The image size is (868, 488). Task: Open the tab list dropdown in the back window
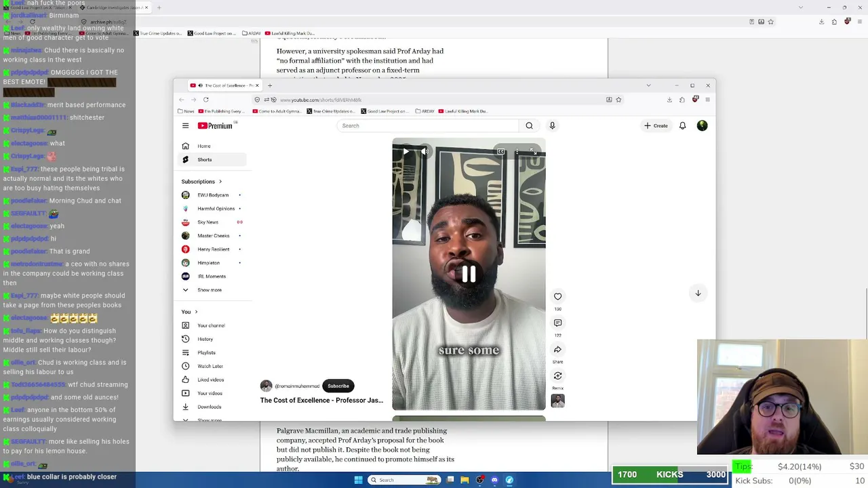(x=801, y=7)
